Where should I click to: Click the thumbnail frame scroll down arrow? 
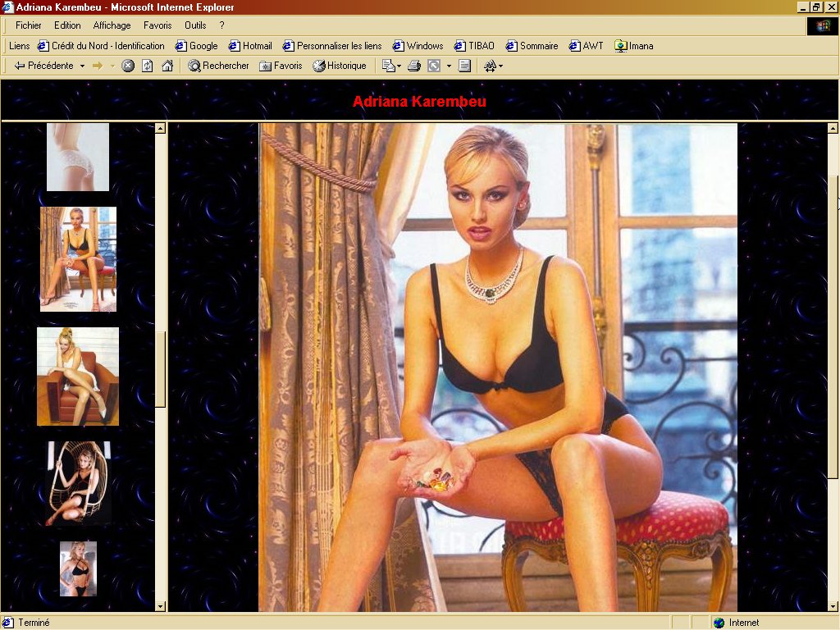coord(160,606)
